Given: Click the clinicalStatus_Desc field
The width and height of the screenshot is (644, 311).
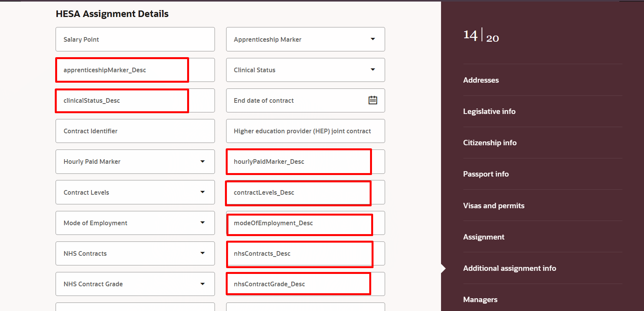Looking at the screenshot, I should 135,100.
